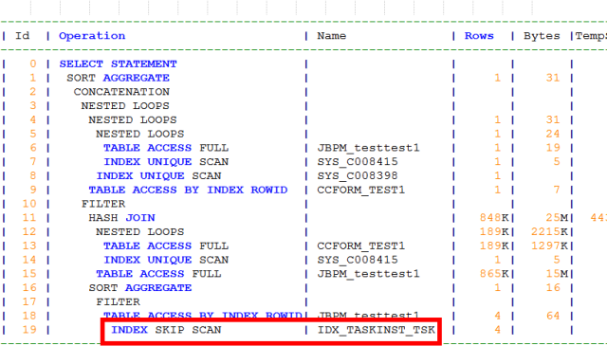Click INDEX UNIQUE SCAN in row 7
Image resolution: width=607 pixels, height=364 pixels.
(x=166, y=162)
